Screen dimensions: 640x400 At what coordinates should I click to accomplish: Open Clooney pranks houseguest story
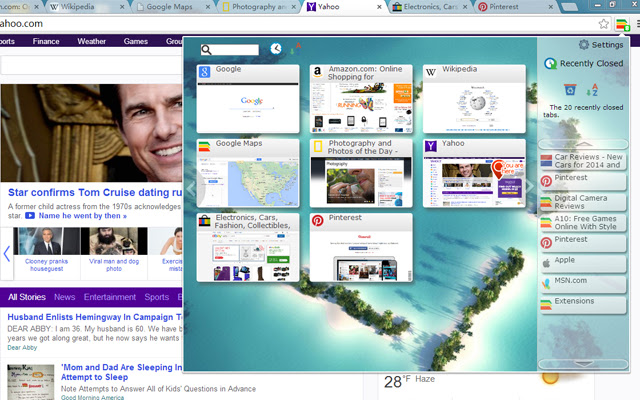click(46, 265)
